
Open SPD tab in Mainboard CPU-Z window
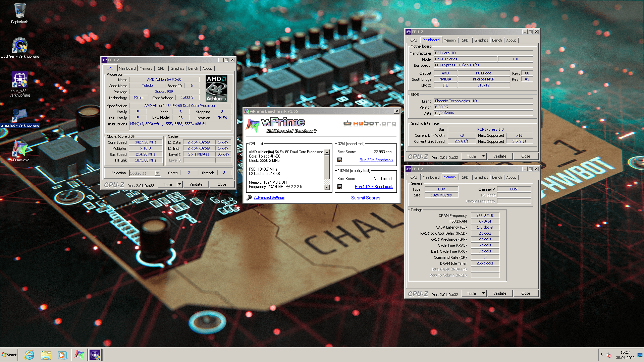(x=465, y=40)
